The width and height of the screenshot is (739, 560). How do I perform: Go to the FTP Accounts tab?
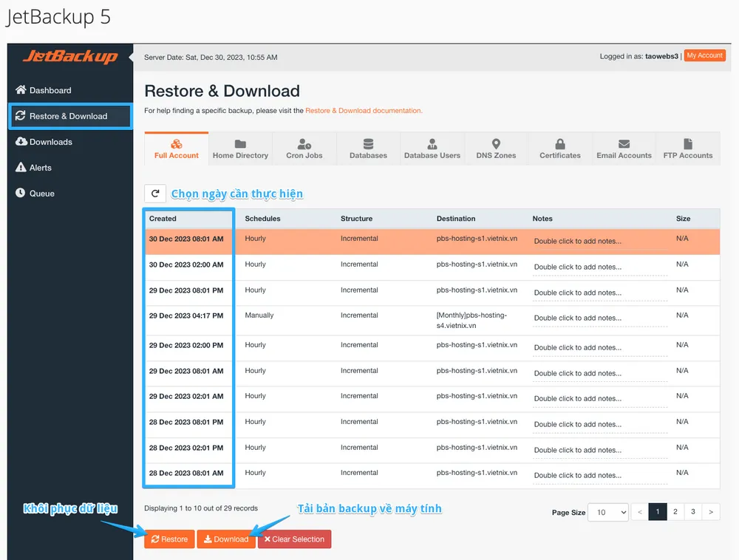click(687, 148)
